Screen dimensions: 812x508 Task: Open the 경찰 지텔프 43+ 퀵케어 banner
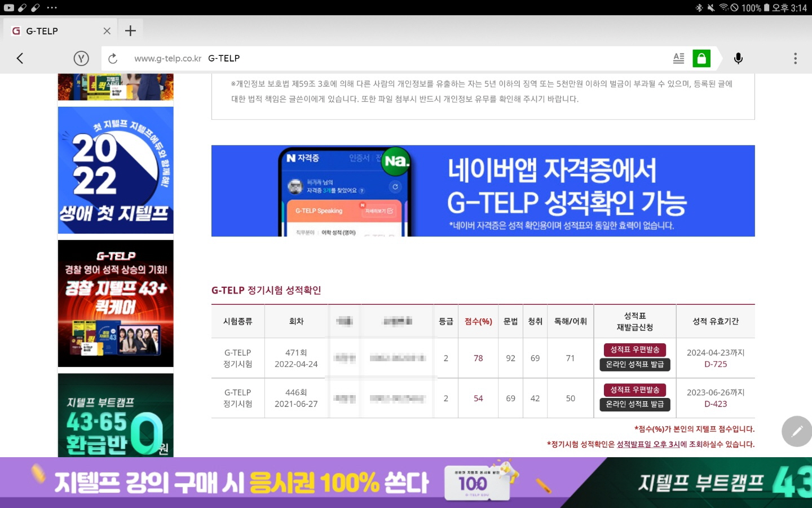click(116, 304)
